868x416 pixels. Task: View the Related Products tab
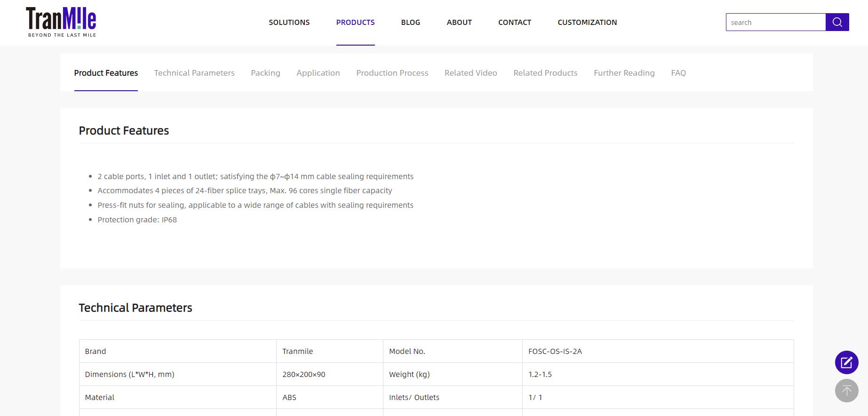[x=545, y=73]
